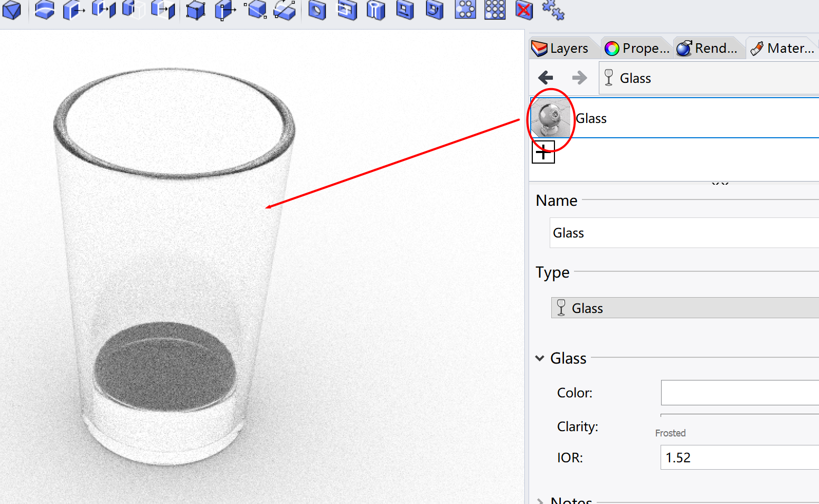
Task: Collapse the Glass settings section
Action: coord(540,358)
